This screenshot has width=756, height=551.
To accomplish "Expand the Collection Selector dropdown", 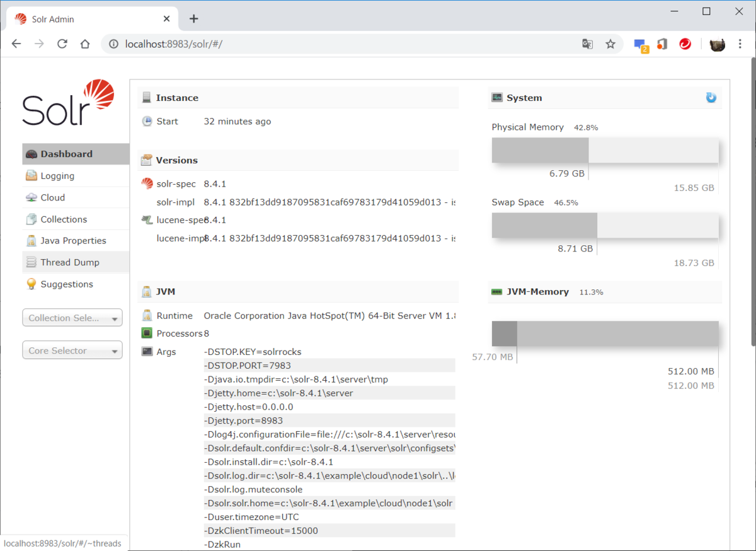I will 72,318.
